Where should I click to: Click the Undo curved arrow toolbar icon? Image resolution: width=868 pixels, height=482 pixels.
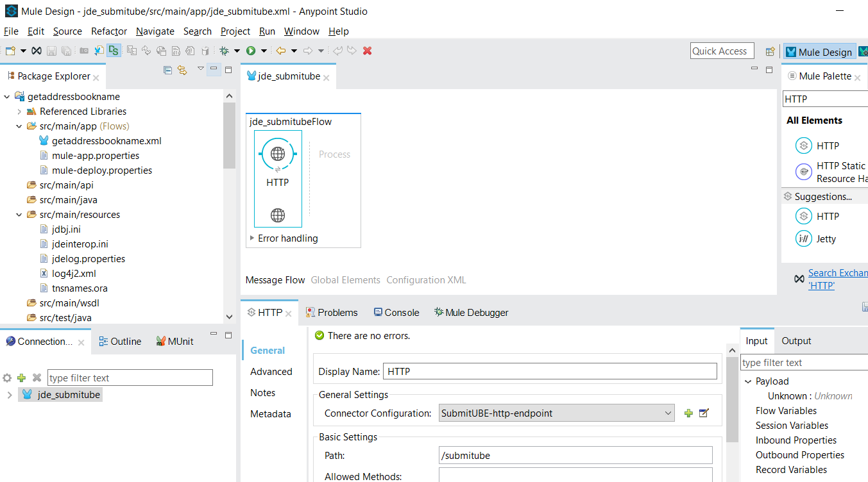click(x=337, y=51)
